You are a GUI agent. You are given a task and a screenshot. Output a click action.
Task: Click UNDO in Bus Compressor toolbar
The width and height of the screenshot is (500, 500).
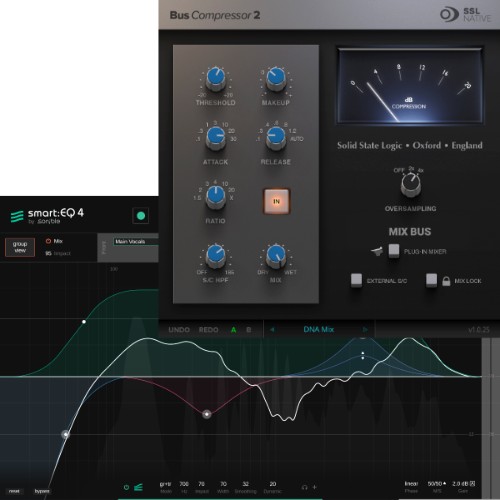pos(179,330)
